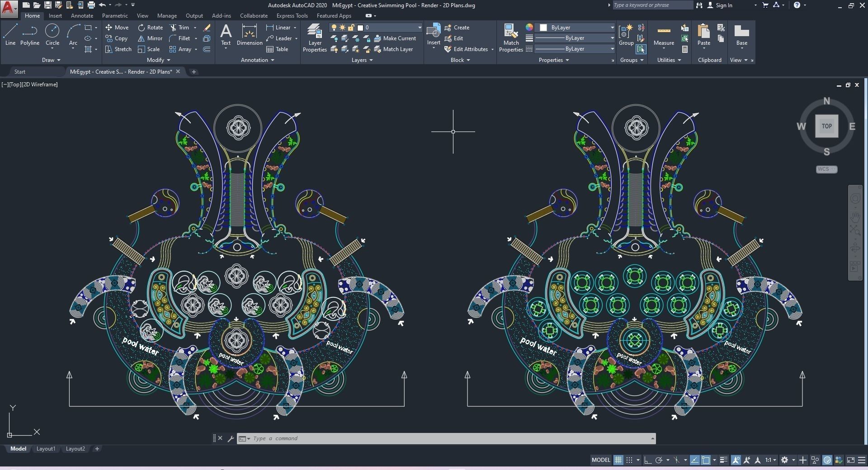
Task: Activate the Scale command
Action: 149,49
